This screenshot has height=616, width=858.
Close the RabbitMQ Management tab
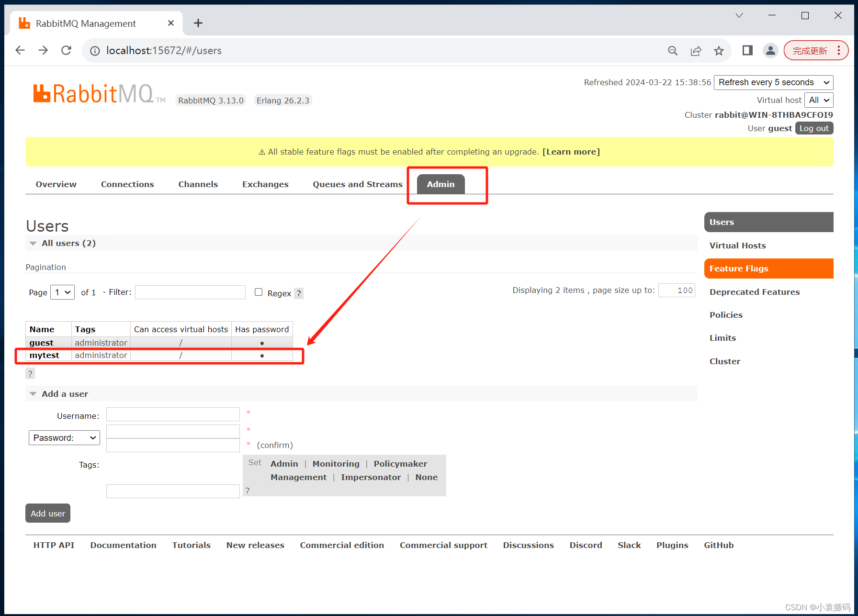point(171,23)
